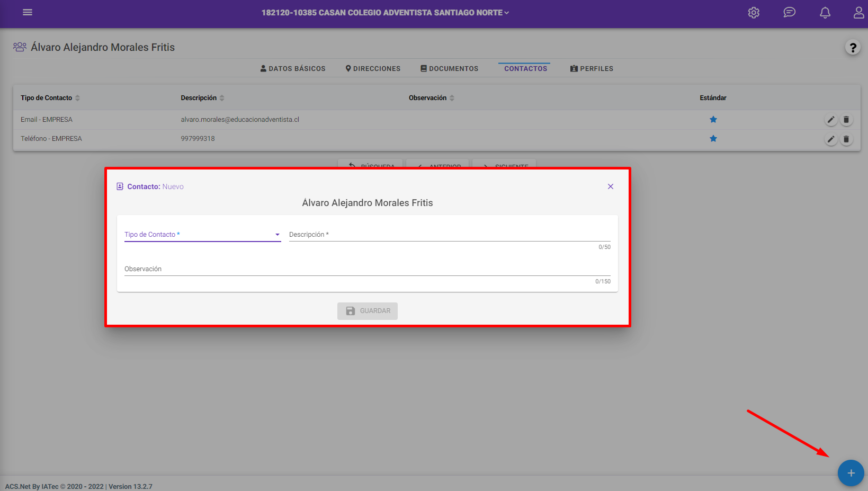The image size is (868, 491).
Task: Open the Tipo de Contacto dropdown
Action: click(x=202, y=235)
